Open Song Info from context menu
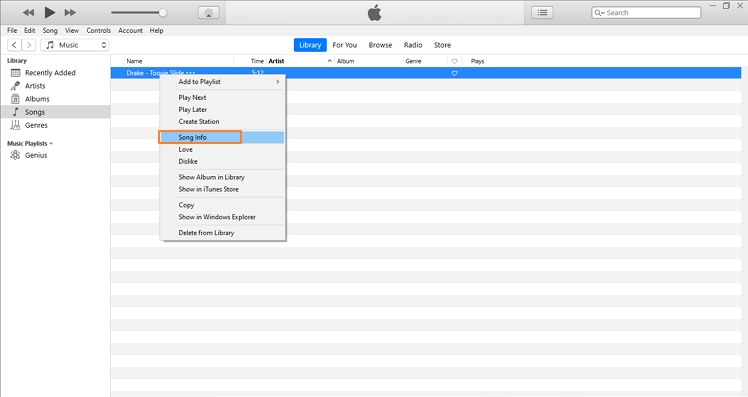 click(223, 137)
